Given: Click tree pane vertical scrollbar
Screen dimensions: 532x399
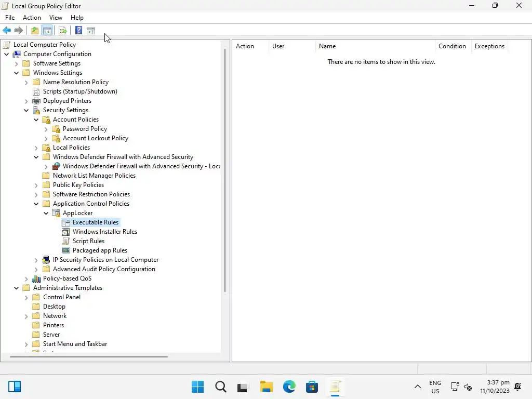Looking at the screenshot, I should [225, 170].
